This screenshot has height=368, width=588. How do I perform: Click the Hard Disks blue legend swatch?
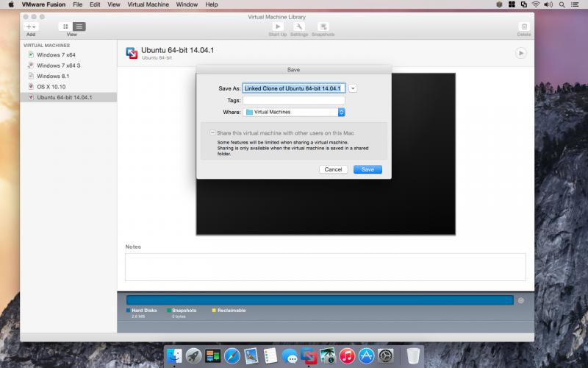coord(128,311)
